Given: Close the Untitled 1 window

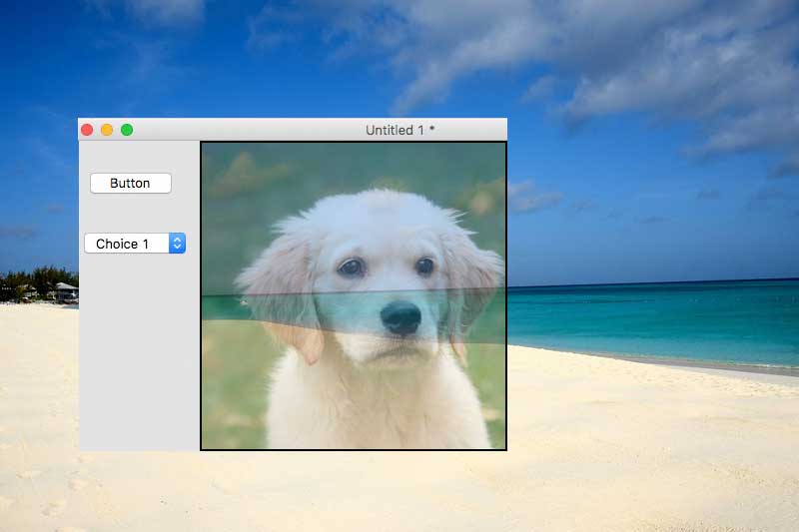Looking at the screenshot, I should (x=87, y=130).
